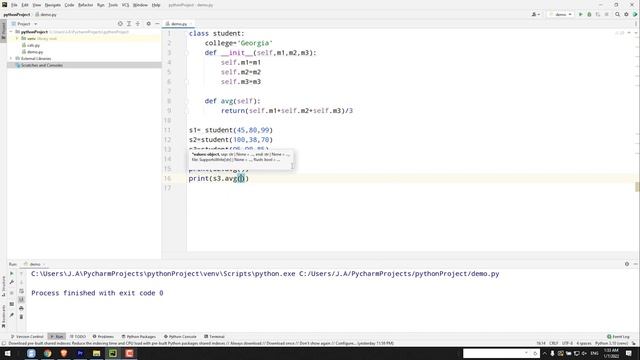Image resolution: width=640 pixels, height=360 pixels.
Task: Open Python Console tool window tab
Action: pos(180,337)
